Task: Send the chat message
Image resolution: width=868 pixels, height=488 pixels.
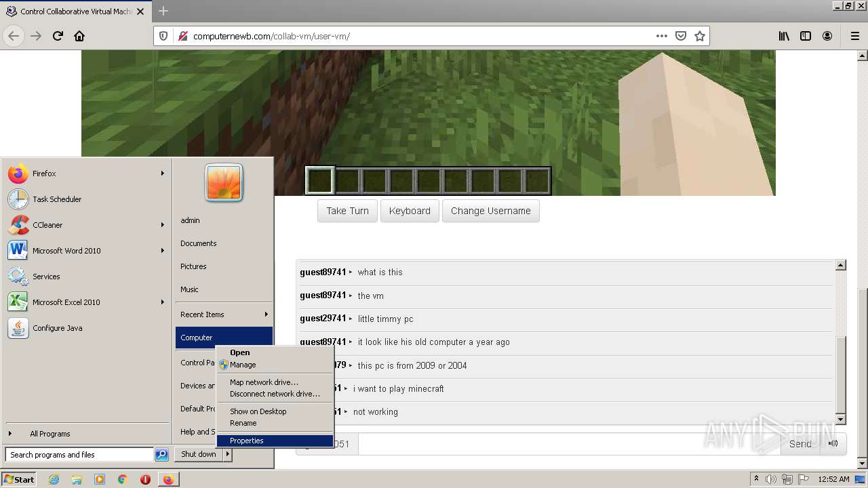Action: 800,444
